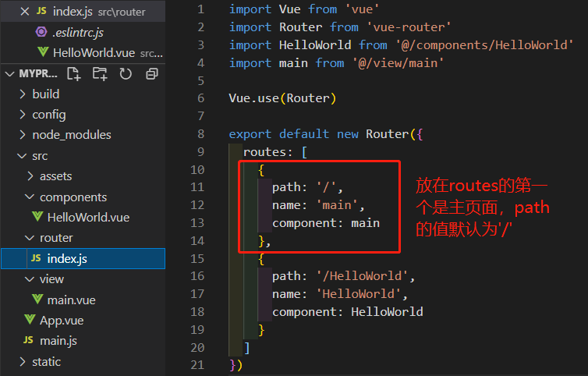Click export default keyword on line 8

pos(279,134)
